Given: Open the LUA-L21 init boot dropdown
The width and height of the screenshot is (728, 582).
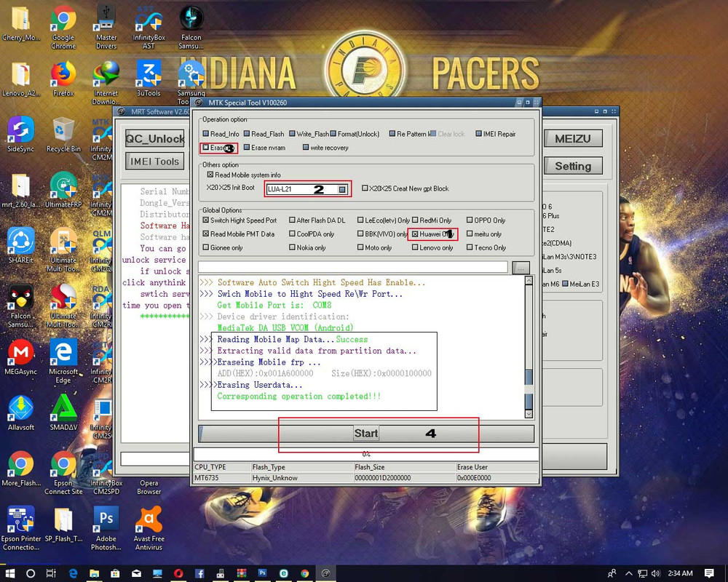Looking at the screenshot, I should point(342,189).
